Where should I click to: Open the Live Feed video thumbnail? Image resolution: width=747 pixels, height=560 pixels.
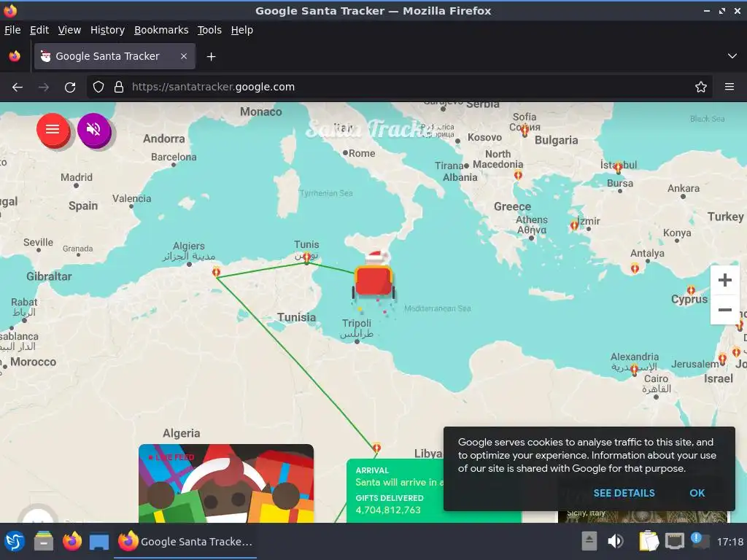tap(226, 483)
